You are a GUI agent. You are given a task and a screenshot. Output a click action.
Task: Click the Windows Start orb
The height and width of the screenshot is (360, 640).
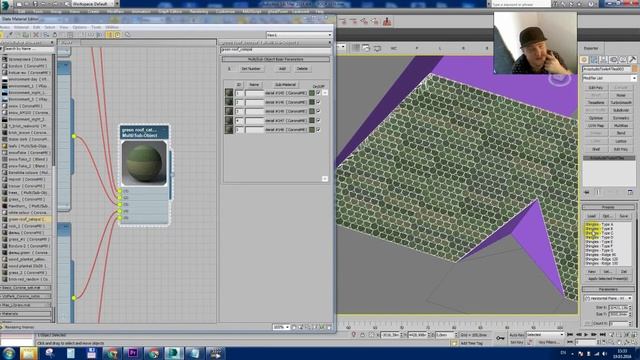(x=9, y=353)
